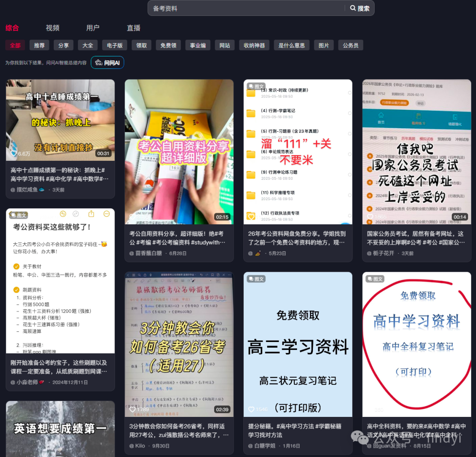Click the 问问AI button
The image size is (476, 457).
(108, 63)
